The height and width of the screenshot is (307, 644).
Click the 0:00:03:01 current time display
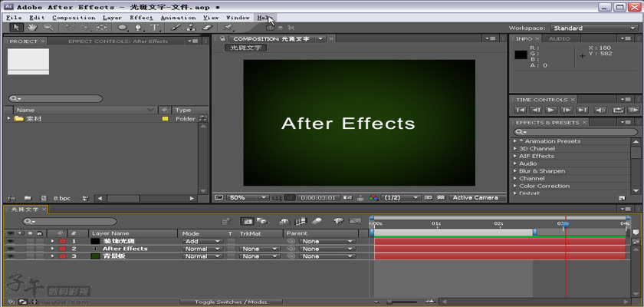point(318,198)
